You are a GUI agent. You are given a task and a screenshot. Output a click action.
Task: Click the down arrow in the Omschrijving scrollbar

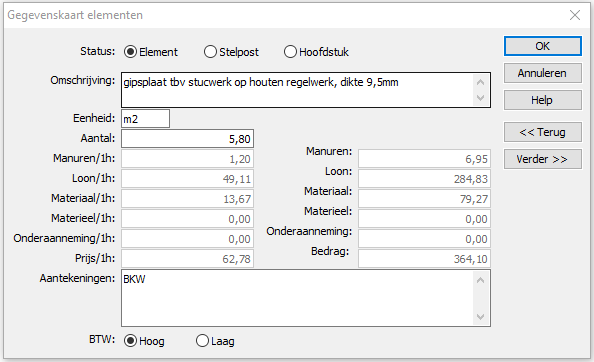tap(480, 98)
